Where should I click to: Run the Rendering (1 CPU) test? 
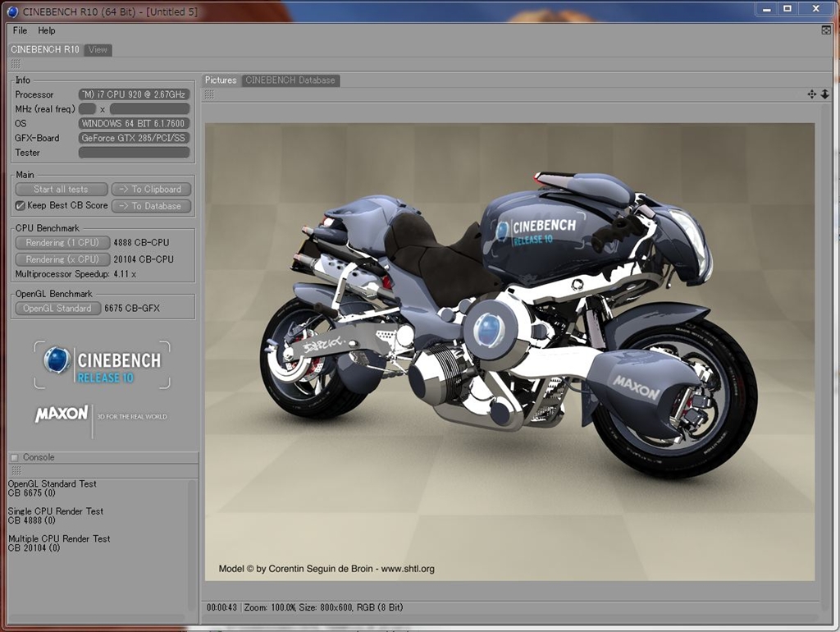click(62, 243)
